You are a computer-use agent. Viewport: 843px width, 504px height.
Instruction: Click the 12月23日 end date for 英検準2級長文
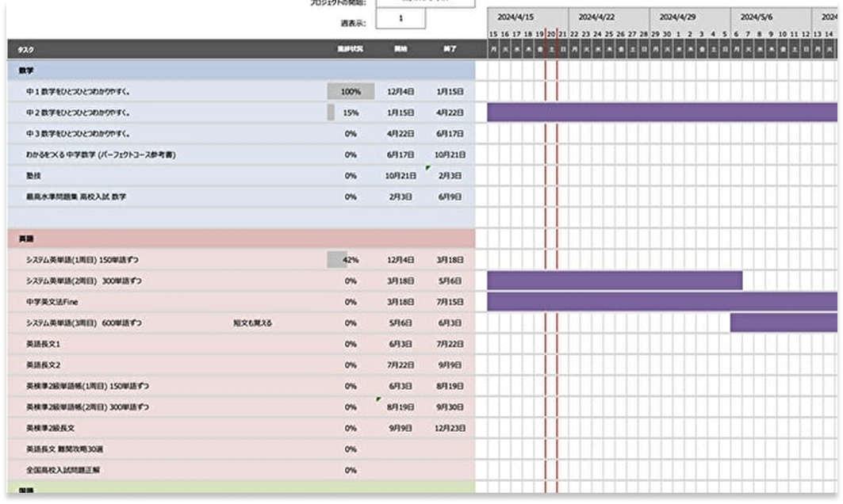click(450, 428)
